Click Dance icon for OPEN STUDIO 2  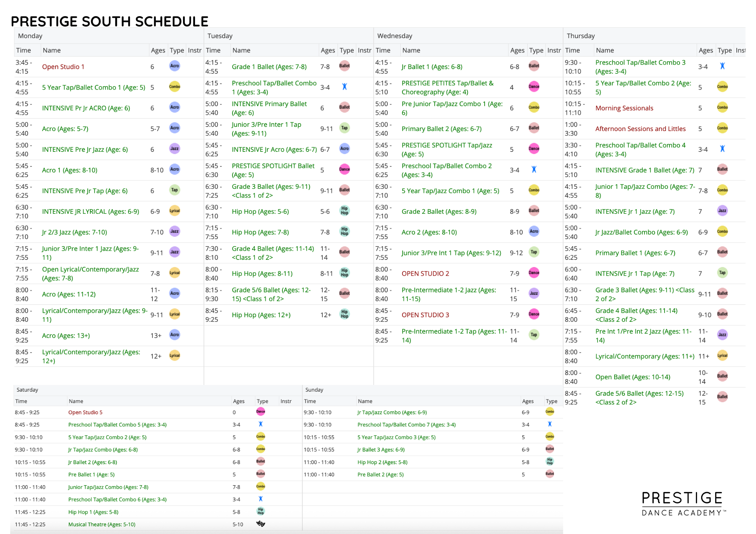coord(534,273)
